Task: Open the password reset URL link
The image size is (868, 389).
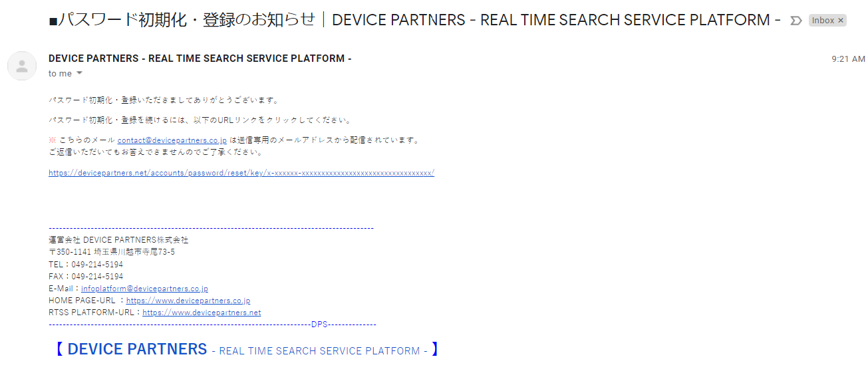Action: [241, 173]
